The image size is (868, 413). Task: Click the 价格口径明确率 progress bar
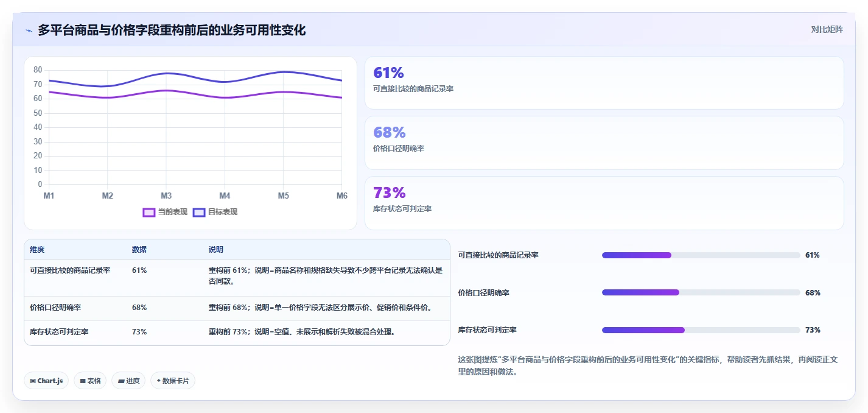point(701,292)
